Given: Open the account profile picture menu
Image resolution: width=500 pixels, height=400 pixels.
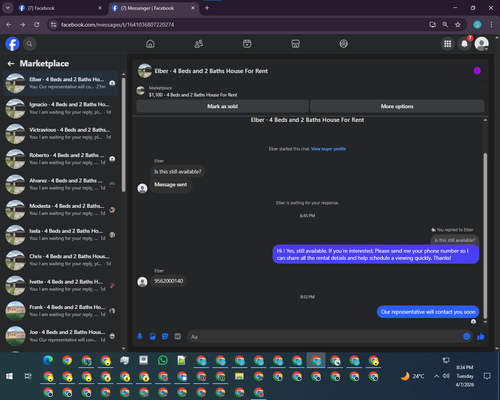Looking at the screenshot, I should point(482,44).
